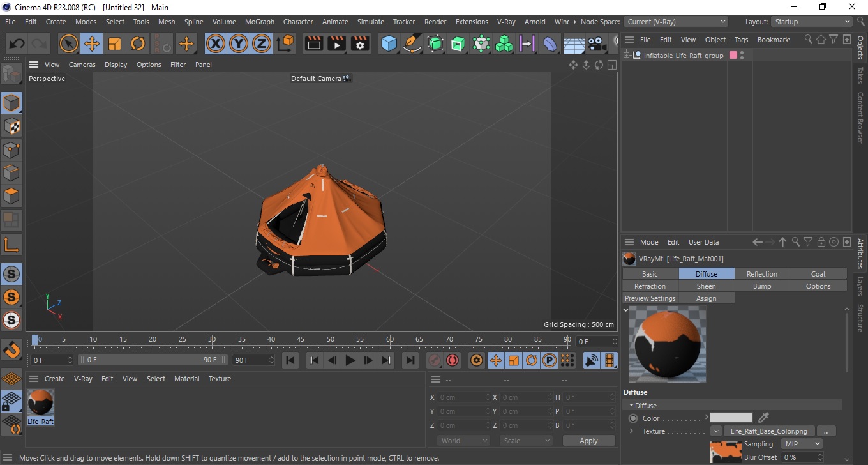Toggle Parameter keyframe recording
The height and width of the screenshot is (465, 868).
[549, 360]
